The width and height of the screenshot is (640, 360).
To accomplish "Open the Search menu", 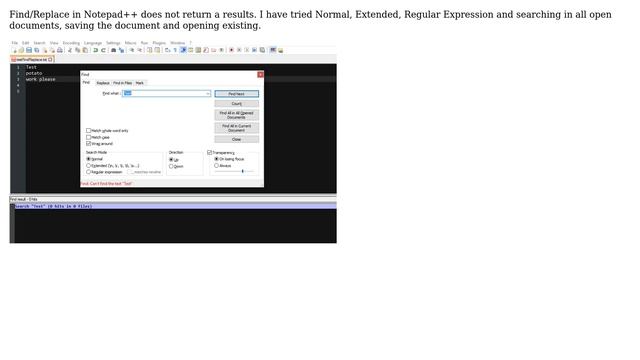I will click(x=40, y=43).
